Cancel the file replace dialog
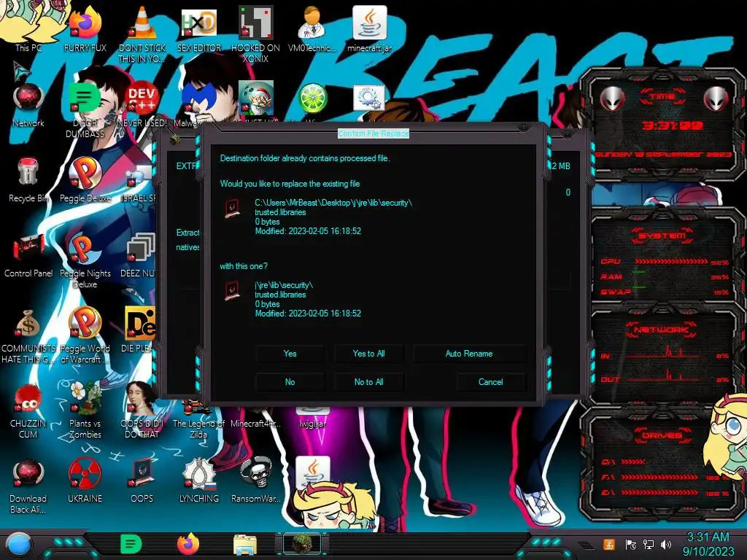 click(x=491, y=382)
